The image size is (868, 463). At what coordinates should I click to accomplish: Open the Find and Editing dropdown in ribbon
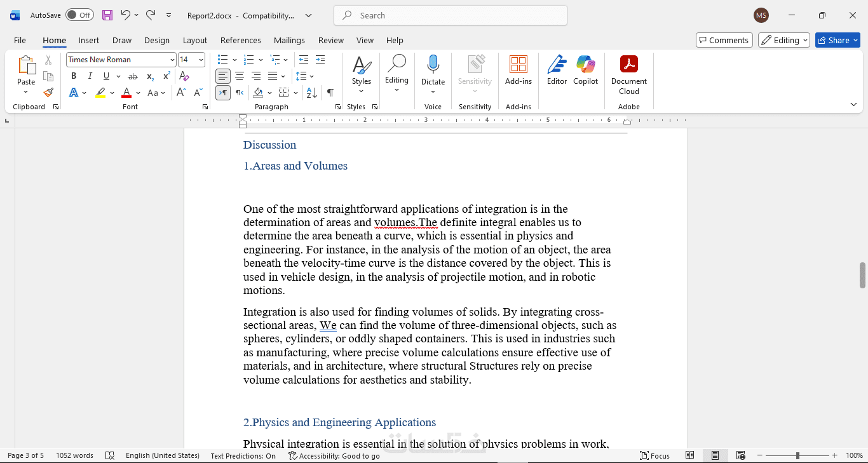397,73
